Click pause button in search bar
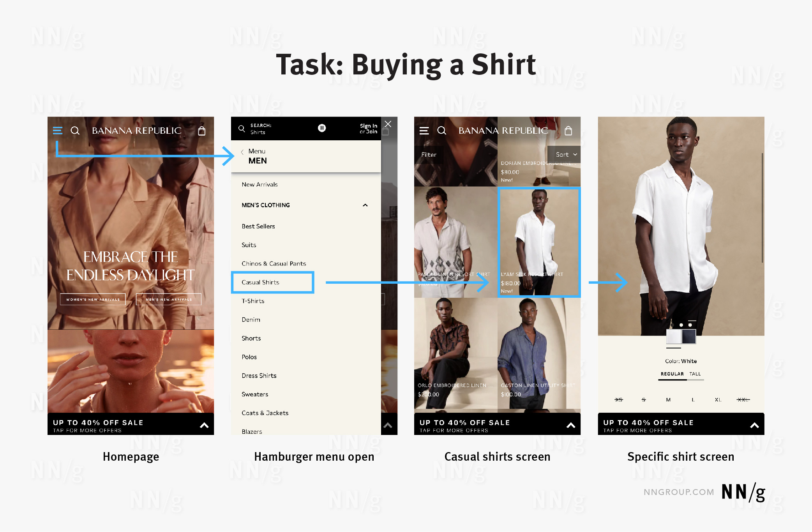Image resolution: width=812 pixels, height=532 pixels. click(322, 128)
